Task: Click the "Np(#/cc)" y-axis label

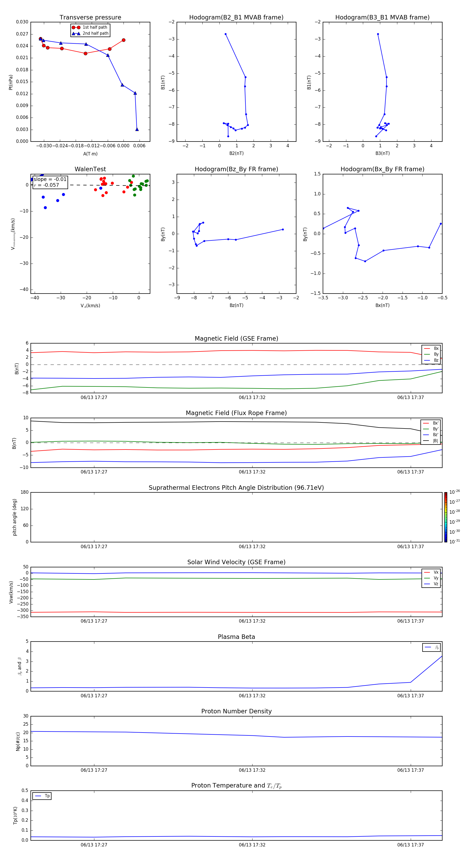Action: point(18,741)
